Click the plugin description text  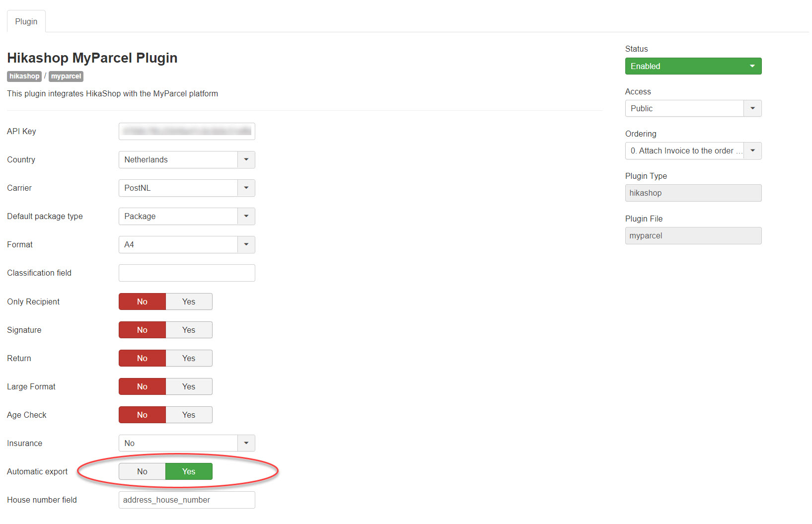click(113, 93)
